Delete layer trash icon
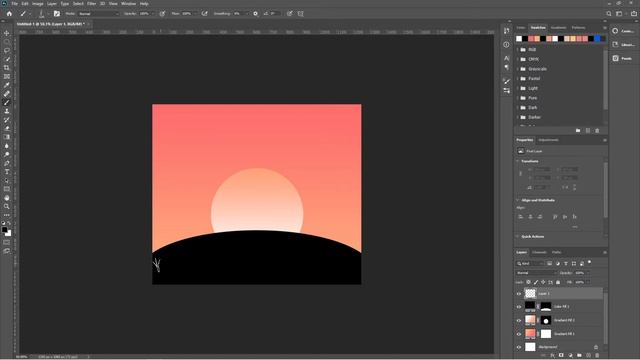This screenshot has width=640, height=360. (x=597, y=356)
